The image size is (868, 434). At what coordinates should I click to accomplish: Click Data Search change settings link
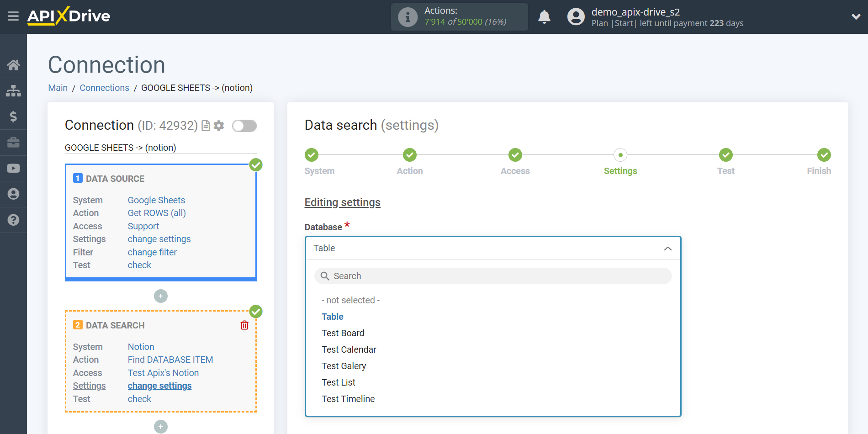click(x=159, y=386)
